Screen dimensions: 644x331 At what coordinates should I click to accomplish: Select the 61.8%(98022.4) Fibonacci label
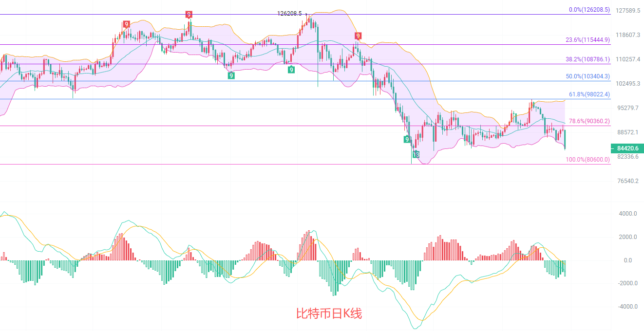589,94
